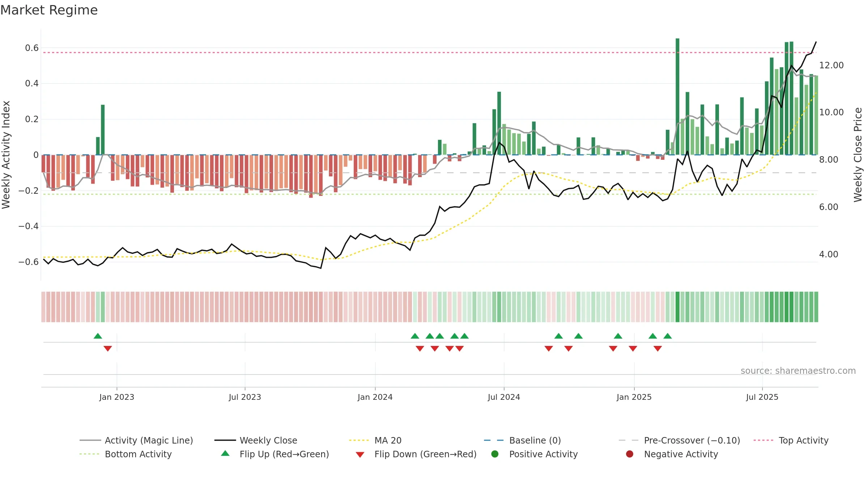Click the −0.4 activity axis value
The width and height of the screenshot is (868, 488).
(28, 226)
